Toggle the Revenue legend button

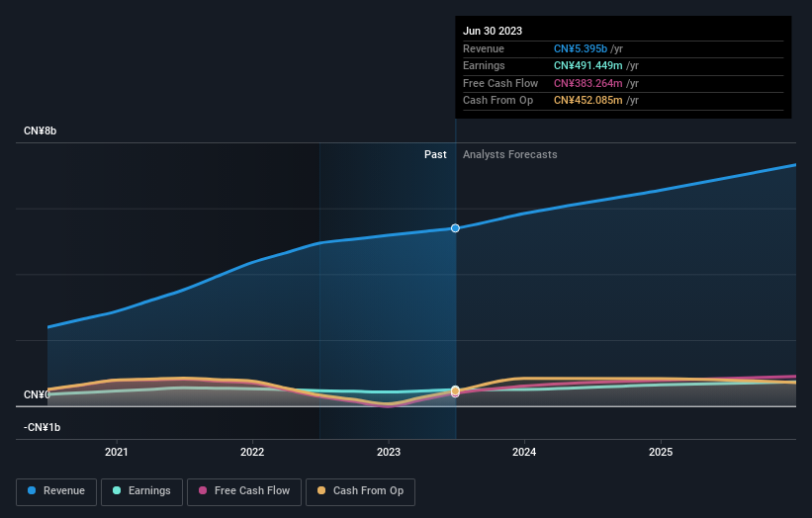pos(56,491)
